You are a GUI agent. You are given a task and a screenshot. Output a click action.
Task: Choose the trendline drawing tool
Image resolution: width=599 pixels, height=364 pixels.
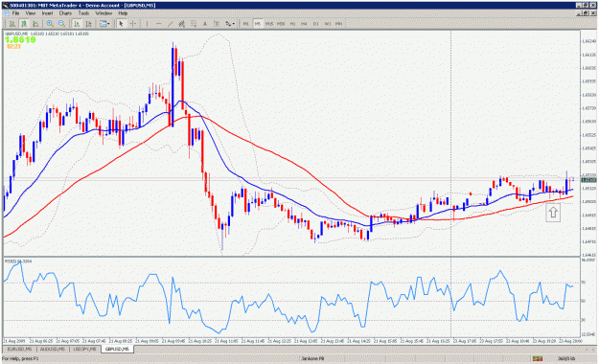(171, 24)
